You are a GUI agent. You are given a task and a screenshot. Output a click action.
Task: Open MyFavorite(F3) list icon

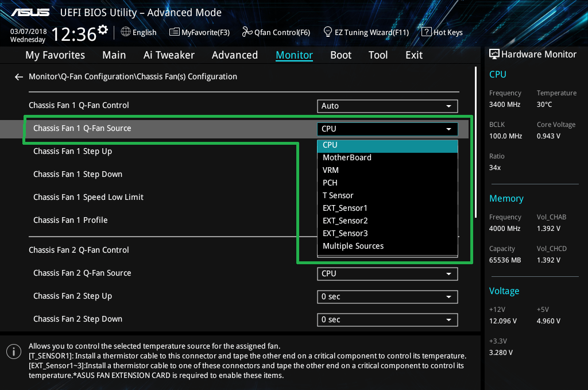[174, 32]
